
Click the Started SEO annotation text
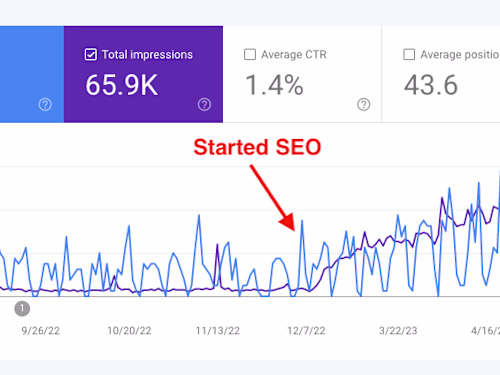(257, 147)
